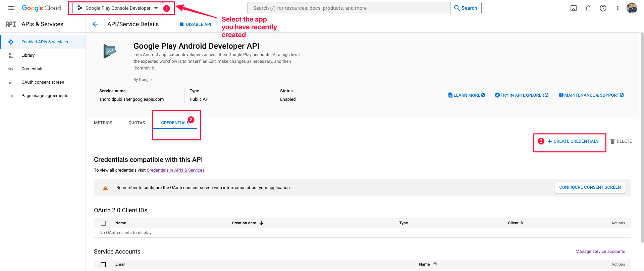The width and height of the screenshot is (644, 271).
Task: Open Manage service accounts link
Action: point(600,252)
